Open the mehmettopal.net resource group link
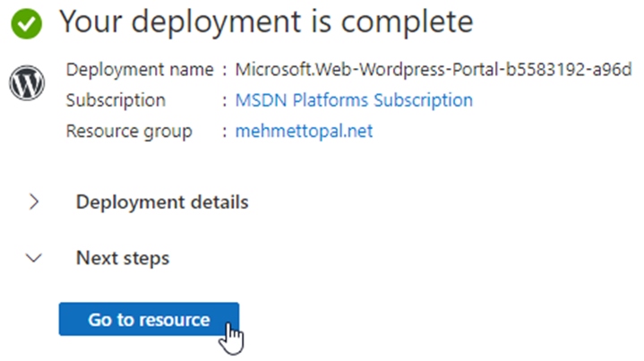This screenshot has width=644, height=361. (304, 131)
